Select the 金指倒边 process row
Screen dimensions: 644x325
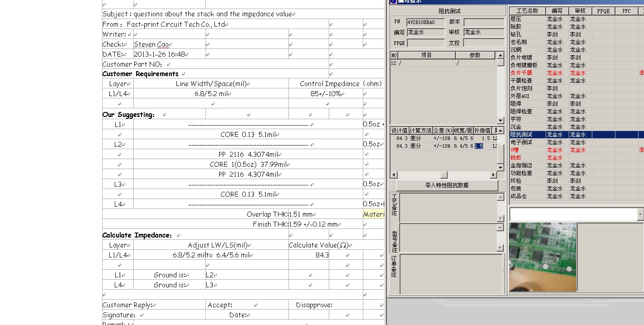coord(576,165)
